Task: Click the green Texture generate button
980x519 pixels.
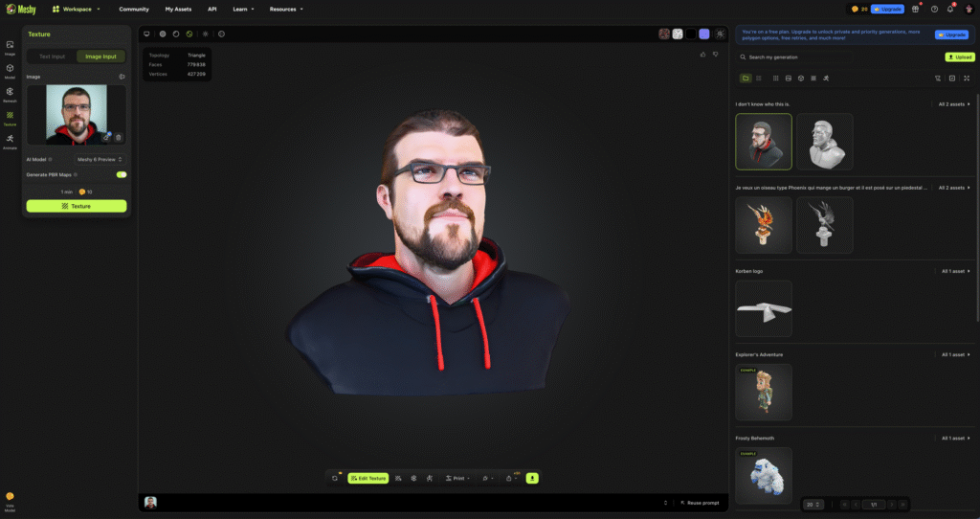Action: [x=77, y=206]
